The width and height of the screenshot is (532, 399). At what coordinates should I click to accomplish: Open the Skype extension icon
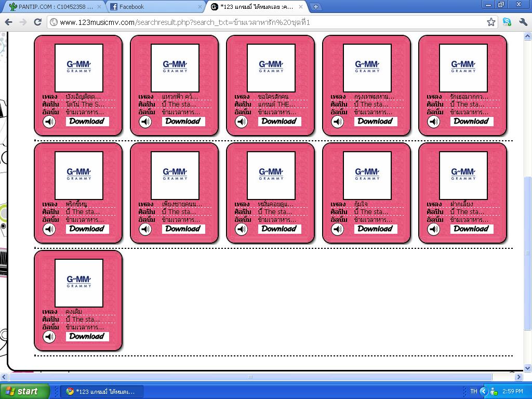click(x=507, y=22)
